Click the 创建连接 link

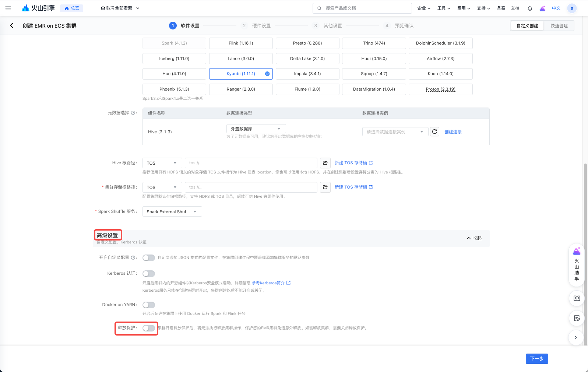point(453,132)
